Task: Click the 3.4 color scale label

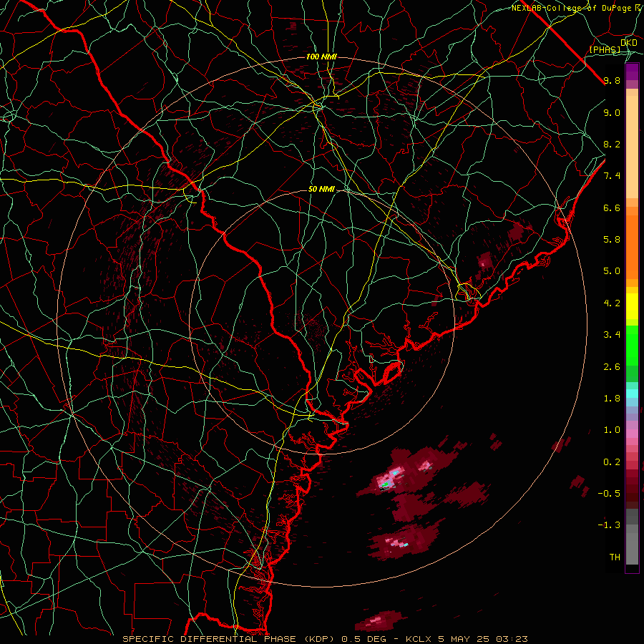Action: click(x=612, y=334)
